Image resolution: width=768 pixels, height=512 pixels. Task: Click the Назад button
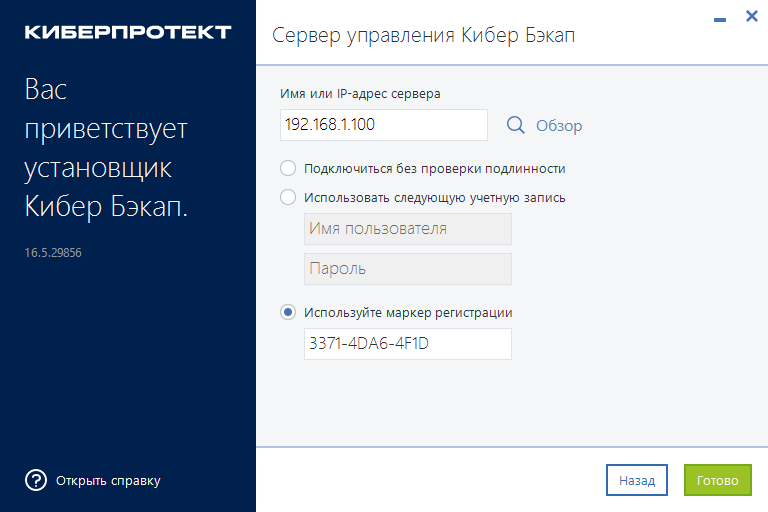tap(636, 480)
